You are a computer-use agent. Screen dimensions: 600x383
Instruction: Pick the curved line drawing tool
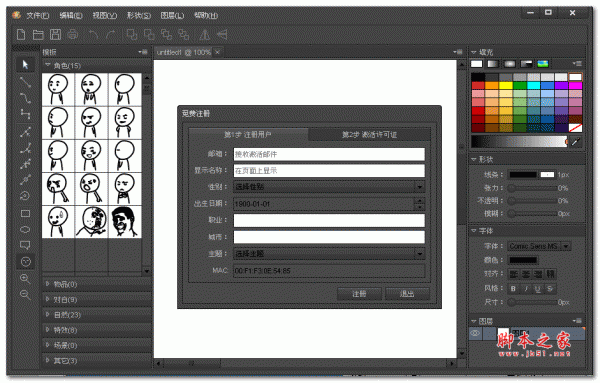[25, 98]
